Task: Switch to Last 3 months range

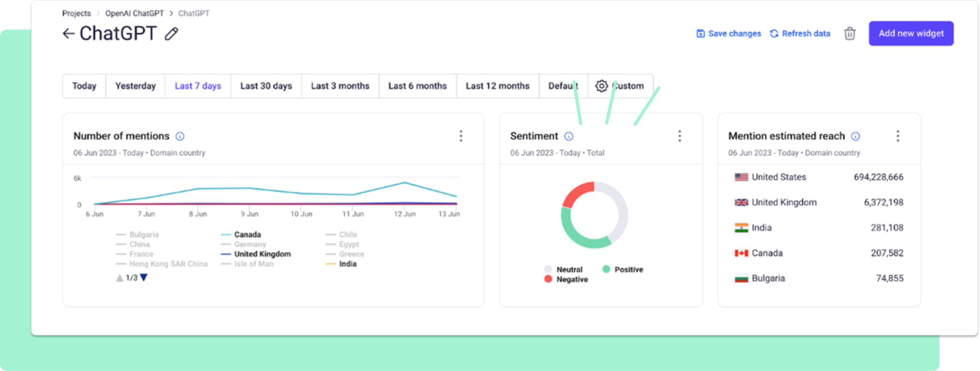Action: pos(340,86)
